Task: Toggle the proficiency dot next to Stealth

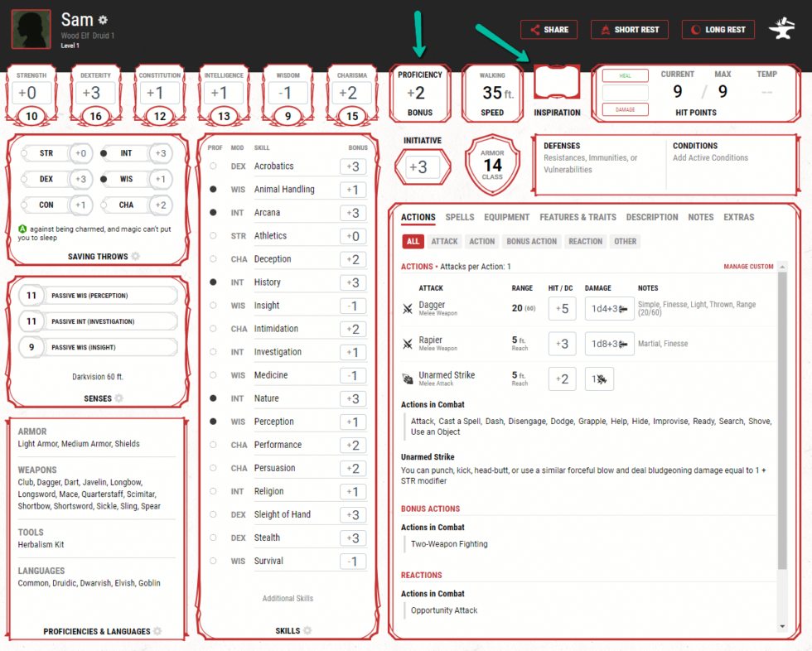Action: tap(214, 538)
